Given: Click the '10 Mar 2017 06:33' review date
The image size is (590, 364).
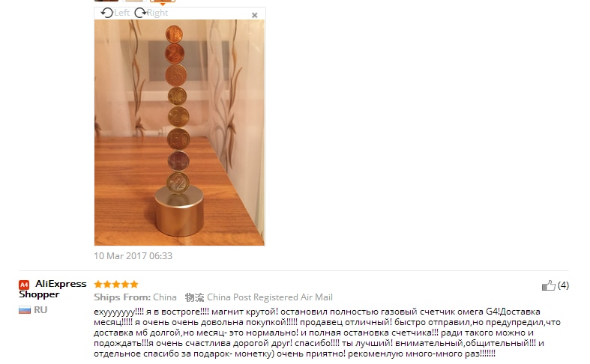Looking at the screenshot, I should (133, 256).
